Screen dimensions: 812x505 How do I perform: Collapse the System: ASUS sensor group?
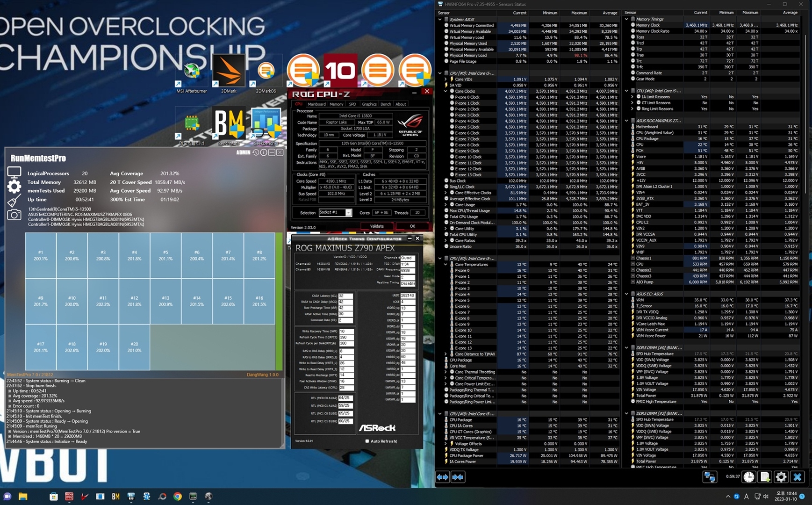tap(440, 20)
